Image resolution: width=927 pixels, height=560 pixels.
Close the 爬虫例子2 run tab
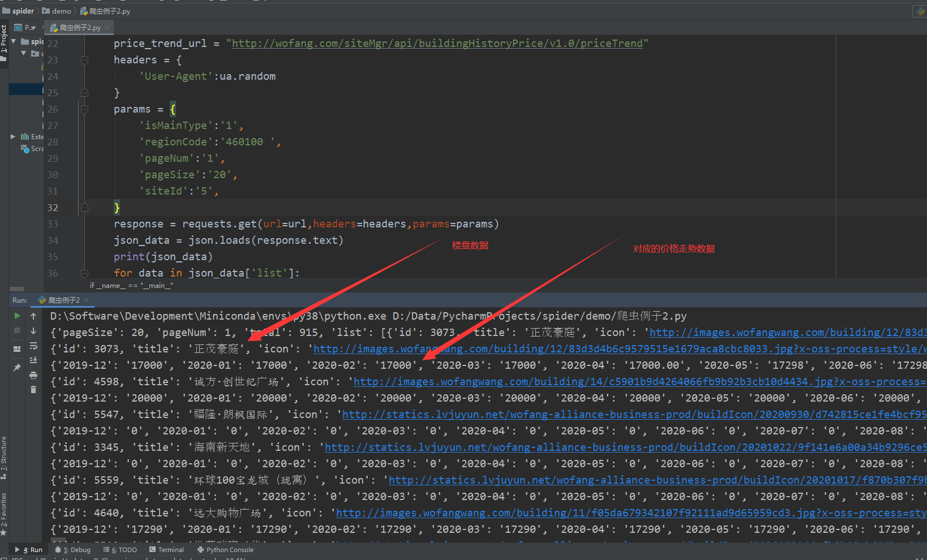click(x=86, y=300)
